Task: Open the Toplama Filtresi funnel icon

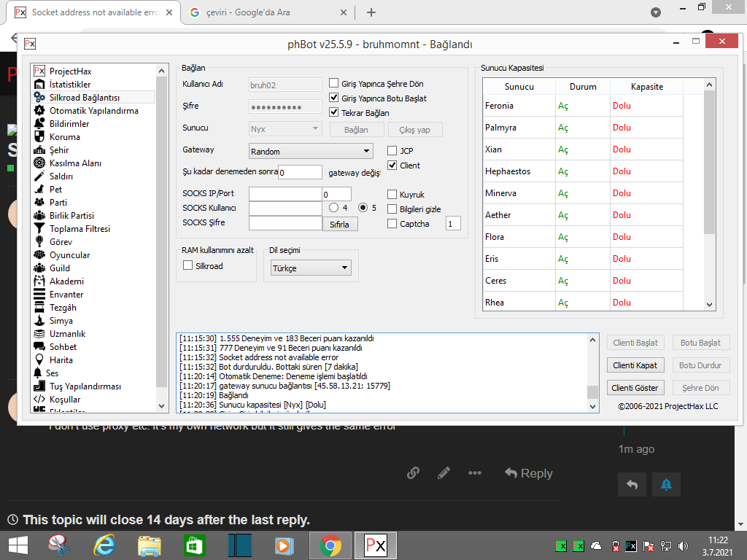Action: [39, 229]
